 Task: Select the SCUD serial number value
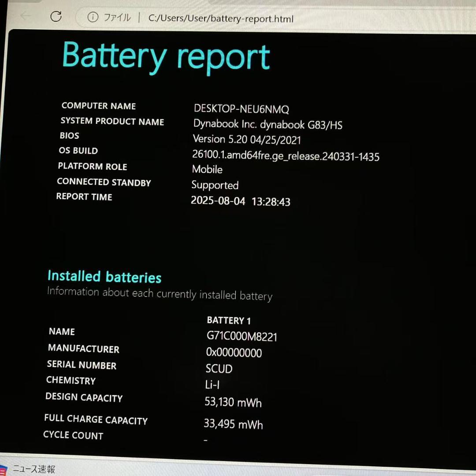point(219,369)
